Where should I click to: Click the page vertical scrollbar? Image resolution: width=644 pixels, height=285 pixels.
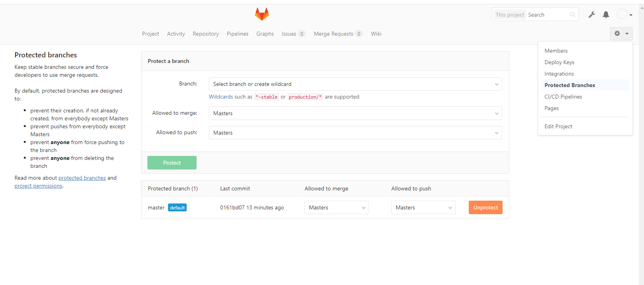coord(641,144)
